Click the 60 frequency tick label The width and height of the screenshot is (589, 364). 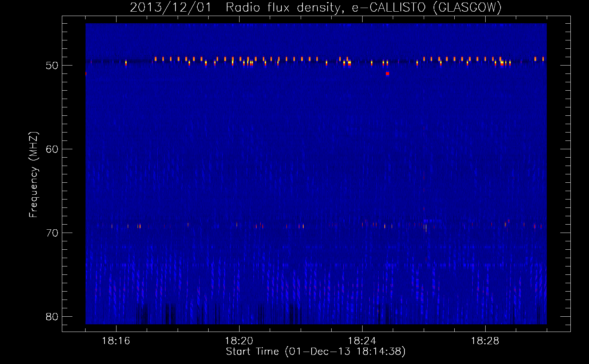tap(52, 149)
